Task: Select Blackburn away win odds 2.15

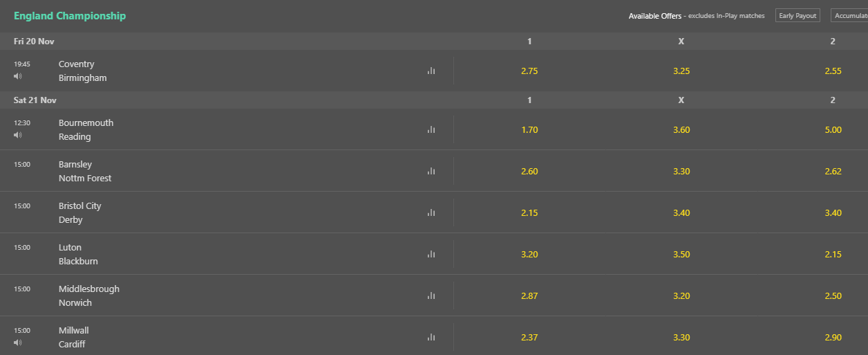Action: click(x=833, y=254)
